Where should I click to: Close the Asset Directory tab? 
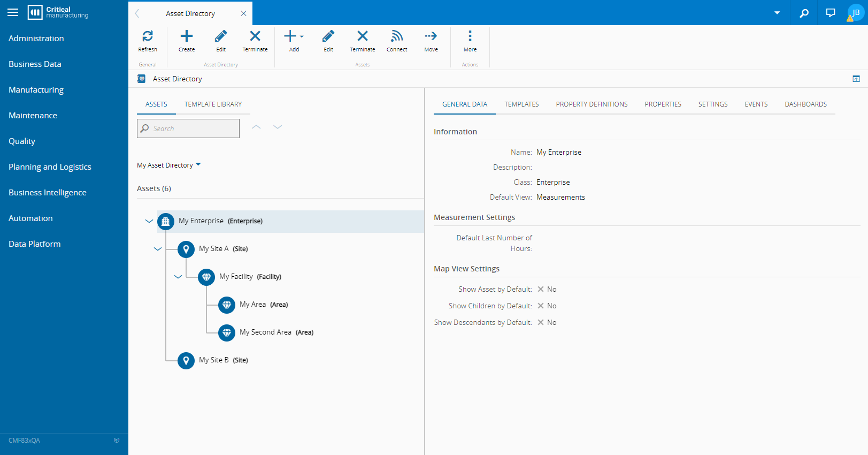[x=244, y=13]
